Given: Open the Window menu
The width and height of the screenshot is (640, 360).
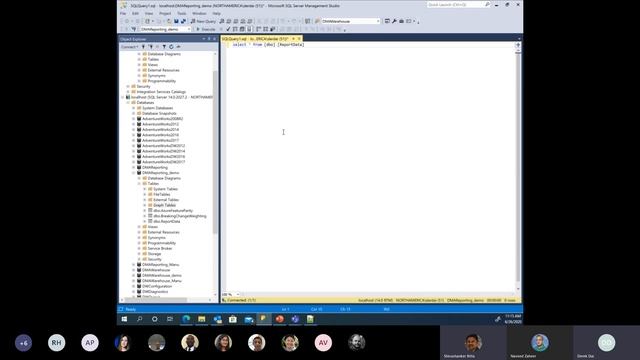Looking at the screenshot, I should coord(199,13).
